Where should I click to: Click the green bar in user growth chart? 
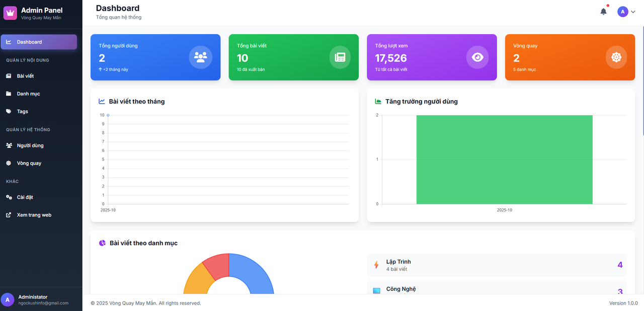(504, 160)
